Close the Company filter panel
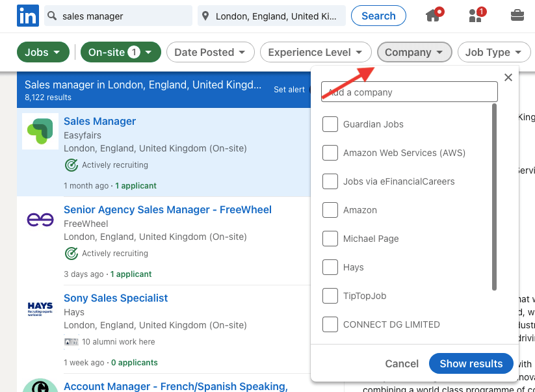 pos(508,77)
